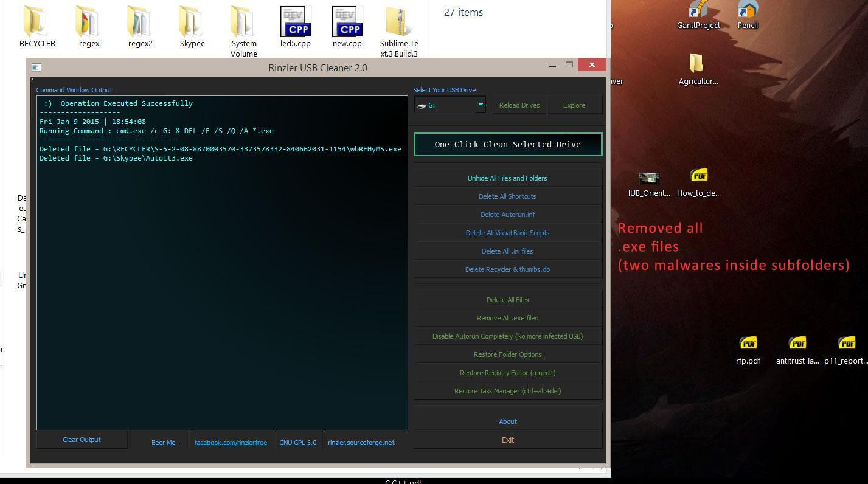The image size is (868, 484).
Task: Click the wbREHyMS.exe deleted file line
Action: click(x=220, y=149)
